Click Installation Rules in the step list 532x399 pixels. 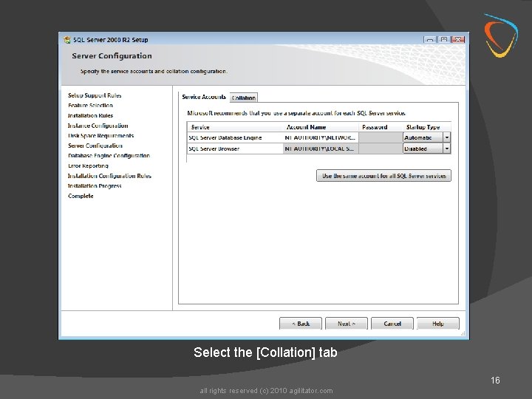90,115
